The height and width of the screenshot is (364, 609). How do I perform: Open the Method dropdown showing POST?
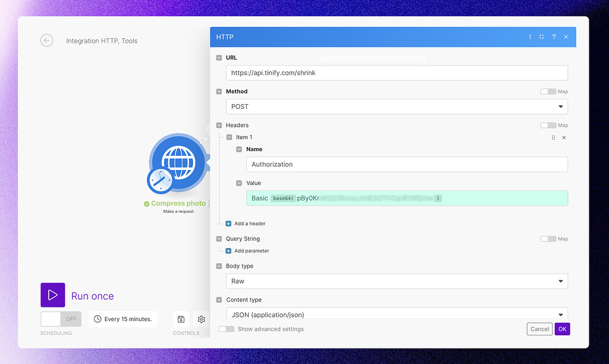coord(396,106)
